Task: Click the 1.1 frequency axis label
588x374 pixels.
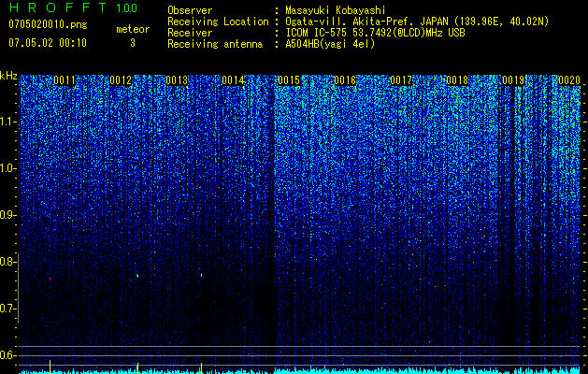Action: pyautogui.click(x=7, y=122)
